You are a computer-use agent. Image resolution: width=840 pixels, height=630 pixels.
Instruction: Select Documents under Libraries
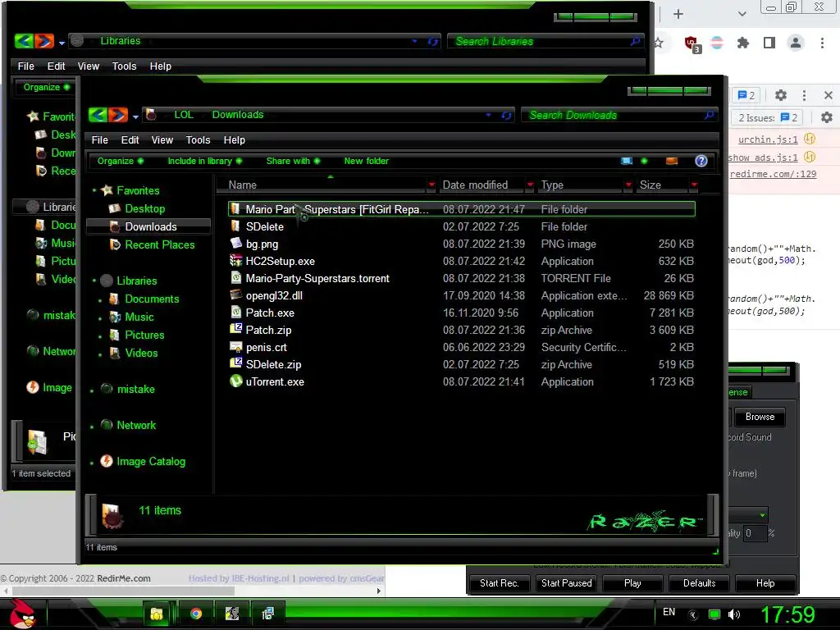point(152,299)
